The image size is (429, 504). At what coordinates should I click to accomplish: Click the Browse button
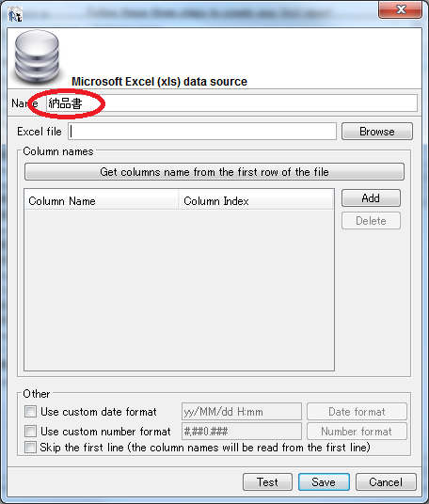click(x=377, y=131)
